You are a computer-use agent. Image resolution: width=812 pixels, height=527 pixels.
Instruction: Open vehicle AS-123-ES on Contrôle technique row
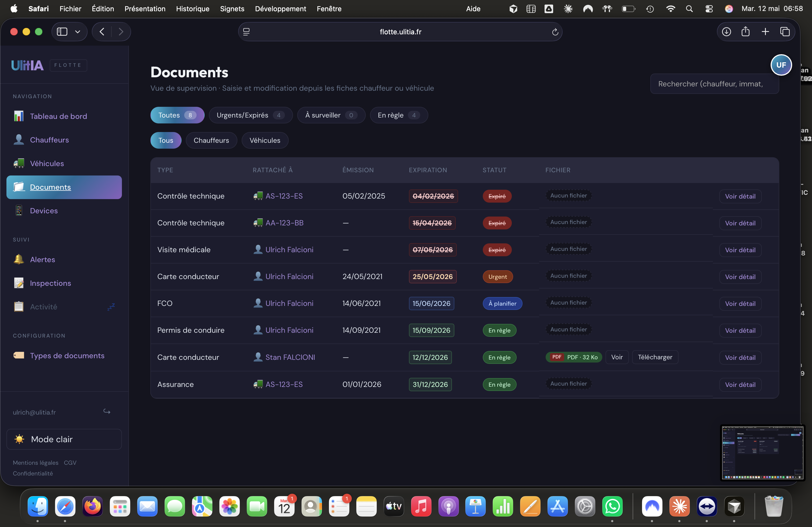(x=284, y=196)
